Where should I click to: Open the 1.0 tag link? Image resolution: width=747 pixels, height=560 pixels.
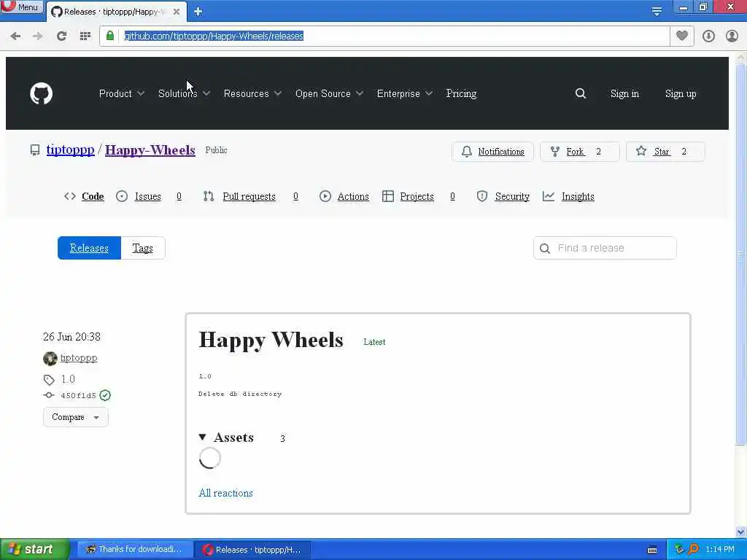pos(68,379)
